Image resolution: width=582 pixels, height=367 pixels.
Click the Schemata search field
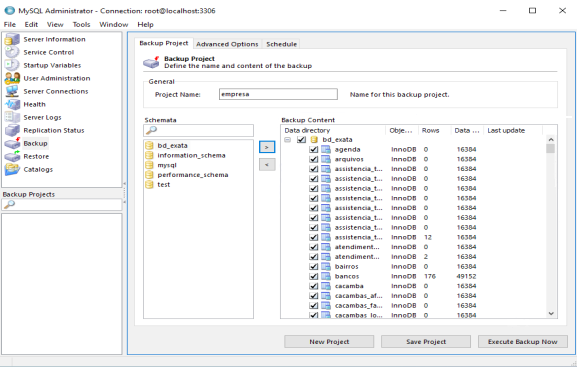[x=199, y=130]
